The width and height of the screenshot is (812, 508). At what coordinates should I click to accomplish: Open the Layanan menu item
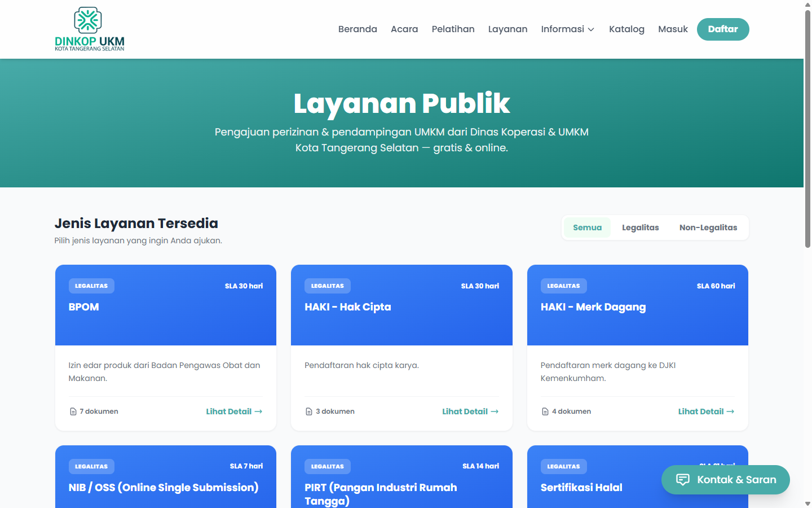pyautogui.click(x=507, y=29)
